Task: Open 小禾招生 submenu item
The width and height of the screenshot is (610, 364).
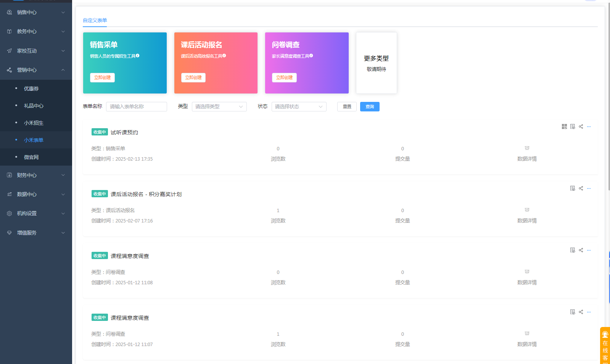Action: (36, 123)
